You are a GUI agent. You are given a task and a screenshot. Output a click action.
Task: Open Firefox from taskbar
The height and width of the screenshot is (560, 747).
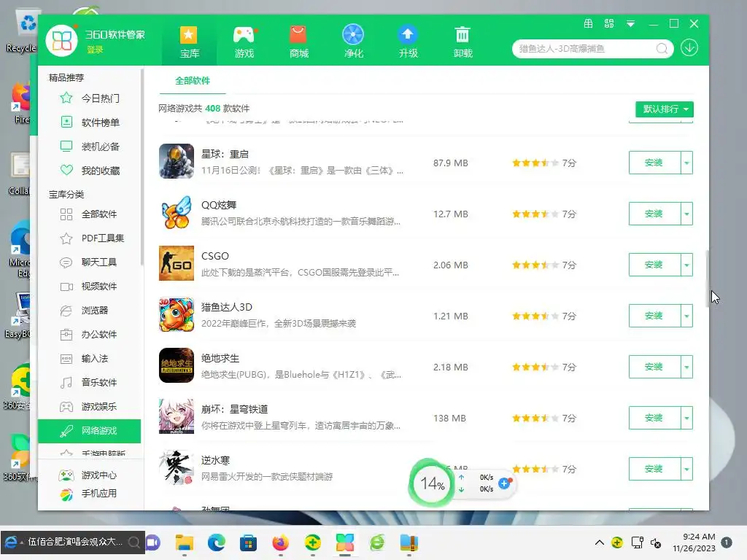pyautogui.click(x=281, y=542)
